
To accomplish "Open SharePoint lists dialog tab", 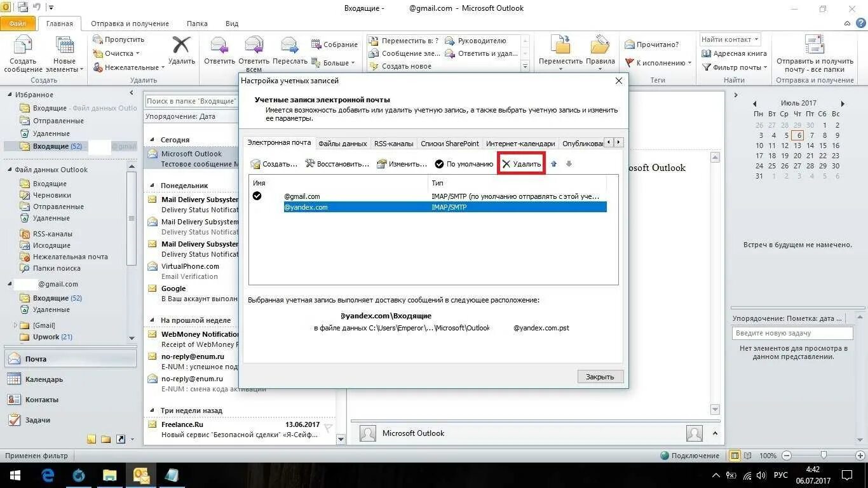I will [450, 144].
